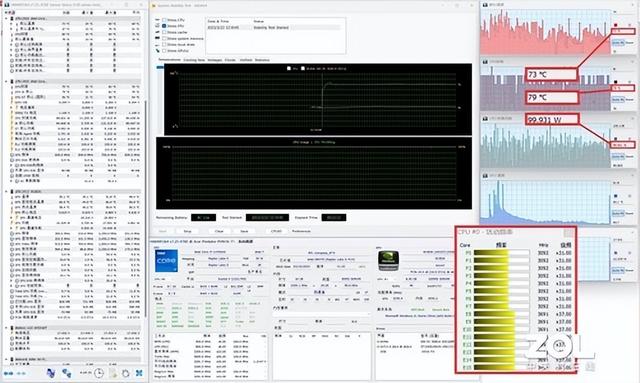Click the icon beside Stress cache option
Screen dimensions: 640x383
(x=158, y=32)
